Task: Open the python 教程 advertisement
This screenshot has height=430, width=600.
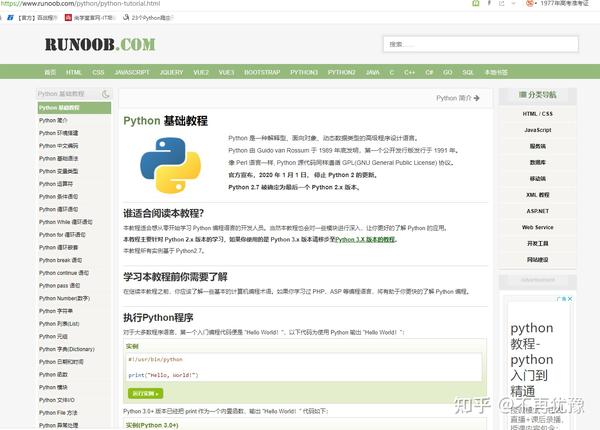Action: (x=532, y=360)
